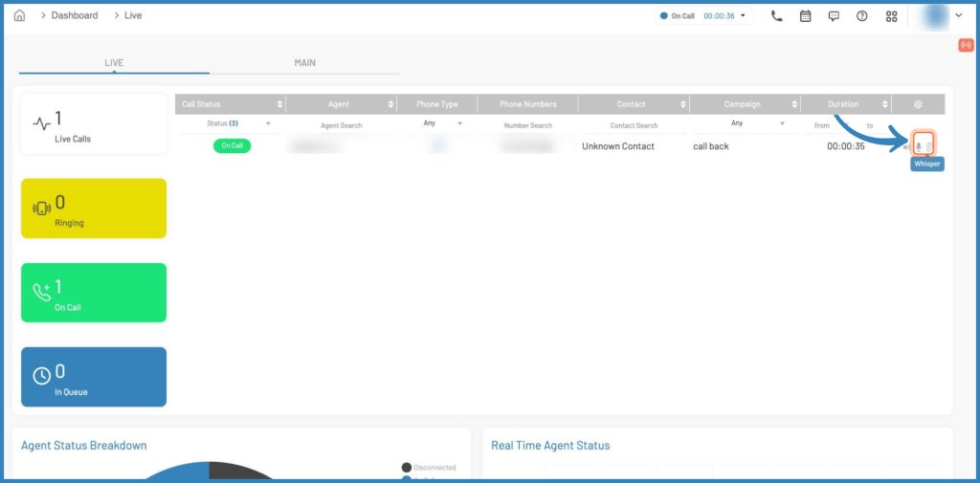Click the Agent Search input field

(x=342, y=125)
